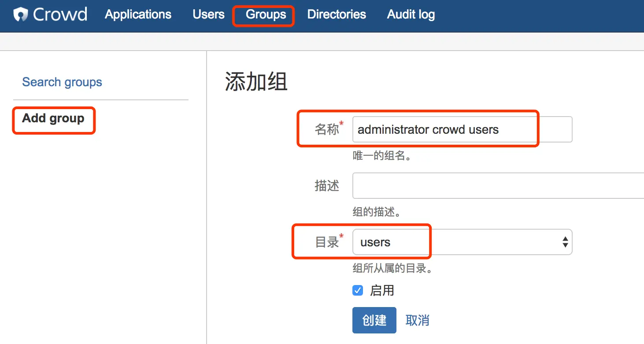Click into the 描述 description field
Viewport: 644px width, 344px height.
click(x=498, y=186)
